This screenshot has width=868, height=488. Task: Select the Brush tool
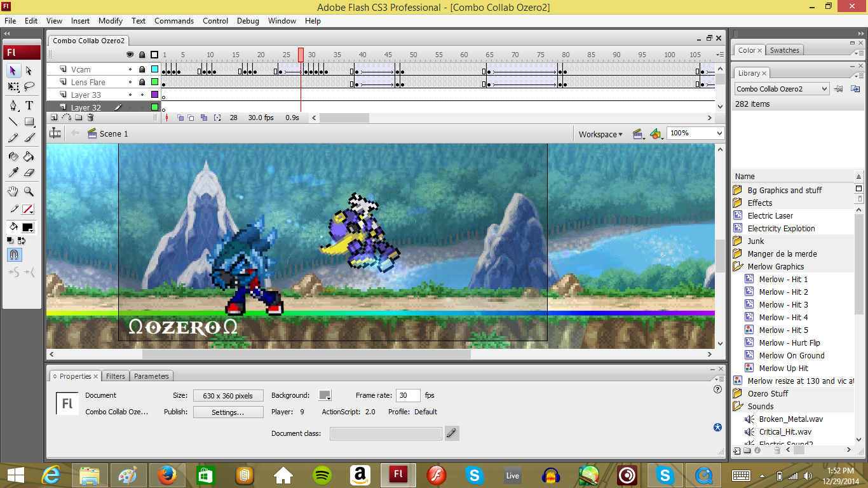pos(29,137)
